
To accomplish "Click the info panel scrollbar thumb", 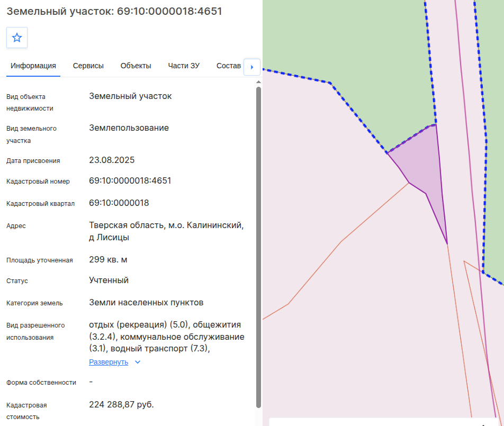I will click(x=258, y=247).
